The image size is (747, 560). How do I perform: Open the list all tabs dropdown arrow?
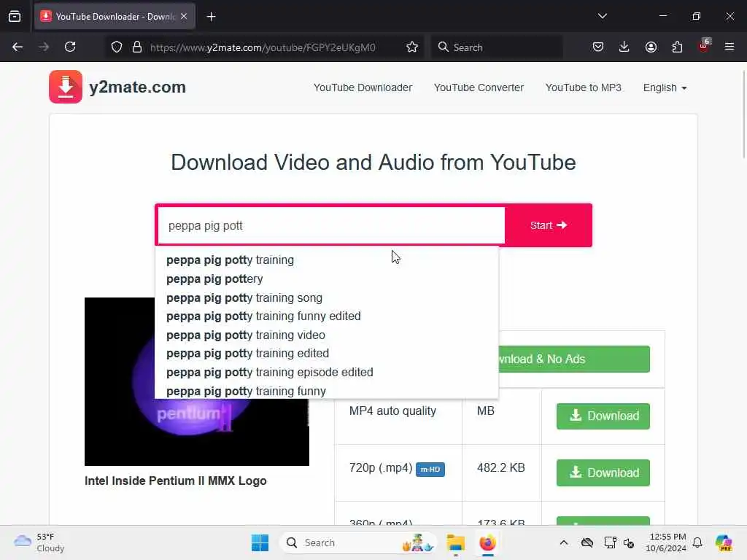603,16
